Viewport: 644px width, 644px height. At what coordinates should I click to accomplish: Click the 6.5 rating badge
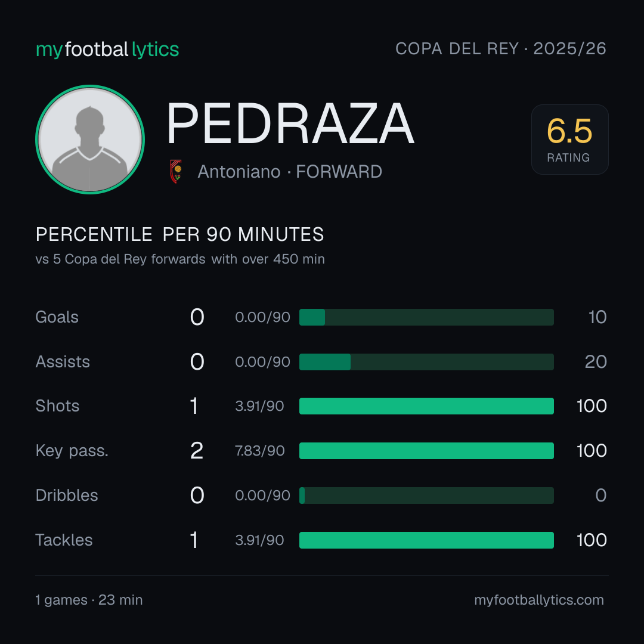(569, 139)
